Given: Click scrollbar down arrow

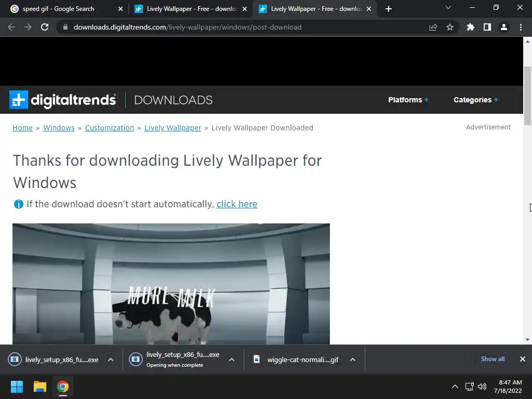Looking at the screenshot, I should coord(527,340).
